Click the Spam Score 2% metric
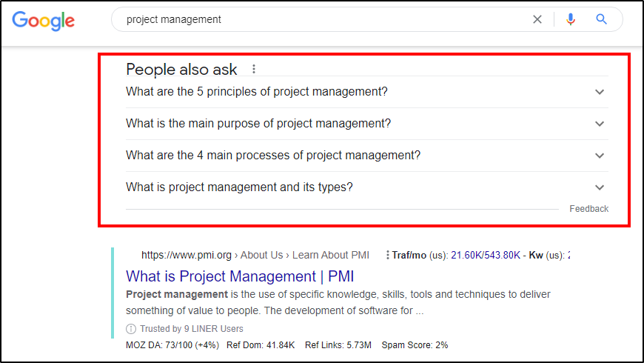Screen dimensions: 644x363 point(415,345)
